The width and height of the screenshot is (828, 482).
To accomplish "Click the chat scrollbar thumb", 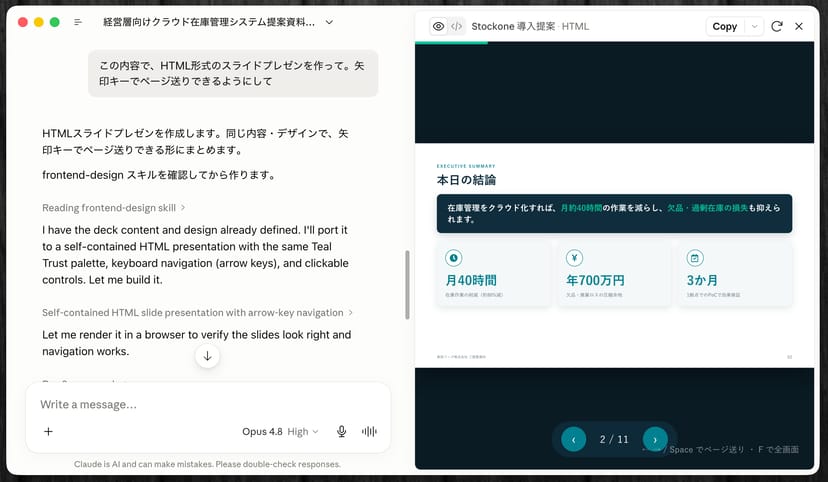I will (407, 285).
